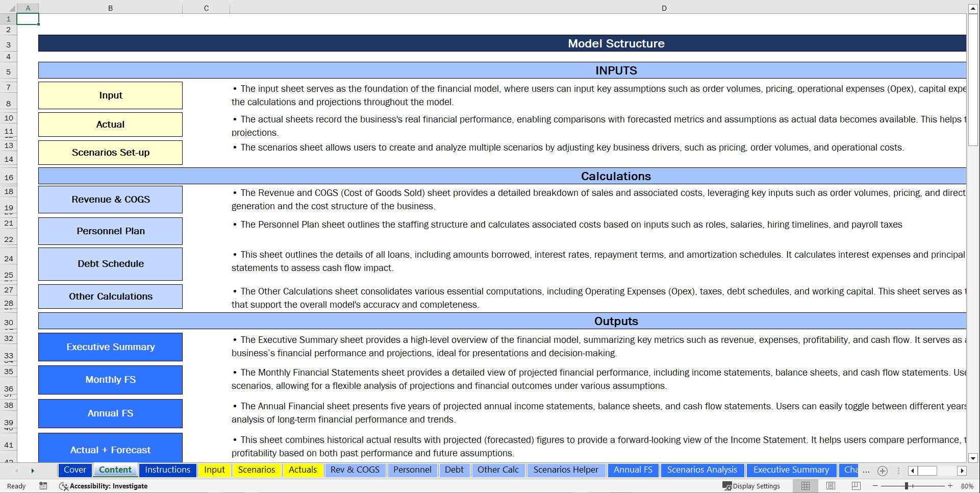This screenshot has height=493, width=980.
Task: Click the vertical scrollbar down arrow
Action: click(x=973, y=458)
